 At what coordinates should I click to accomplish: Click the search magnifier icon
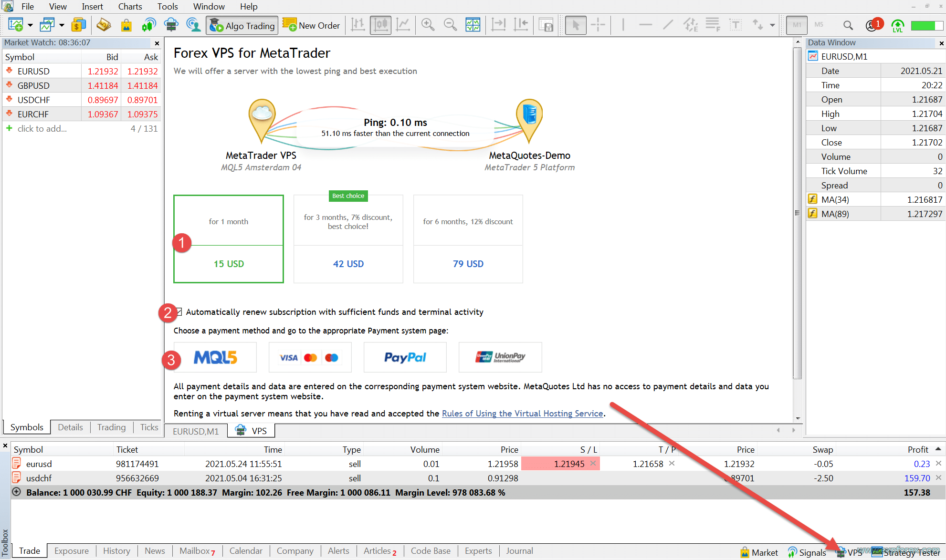(848, 25)
